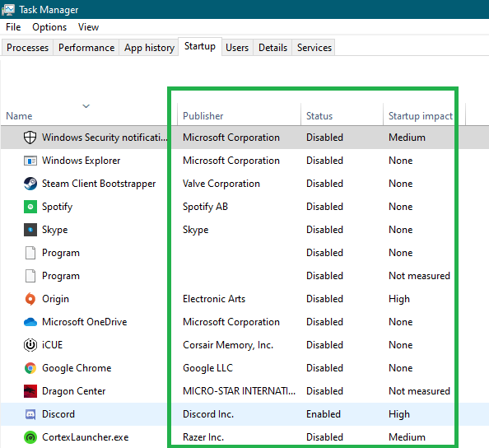Click the Steam Client Bootstrapper icon
Image resolution: width=489 pixels, height=448 pixels.
tap(30, 184)
